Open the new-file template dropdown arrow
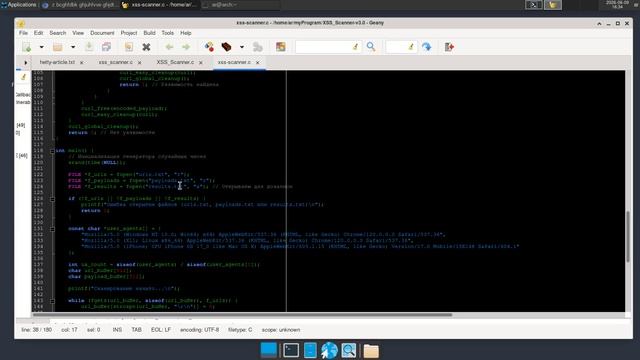The width and height of the screenshot is (640, 360). [41, 47]
